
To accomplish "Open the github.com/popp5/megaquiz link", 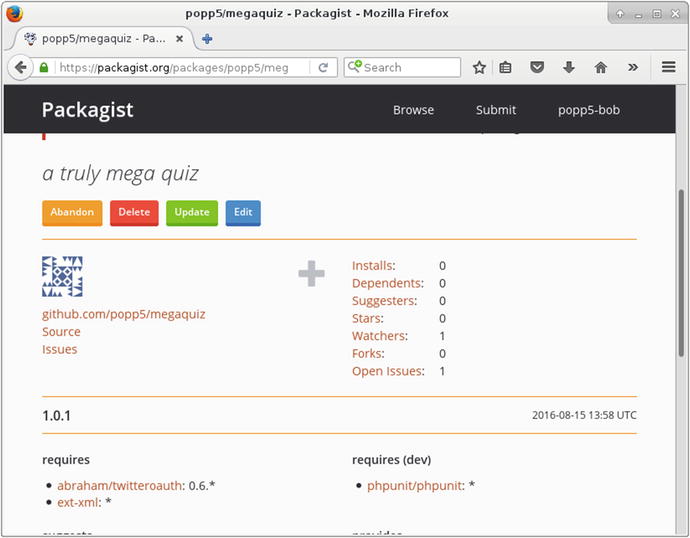I will tap(124, 314).
